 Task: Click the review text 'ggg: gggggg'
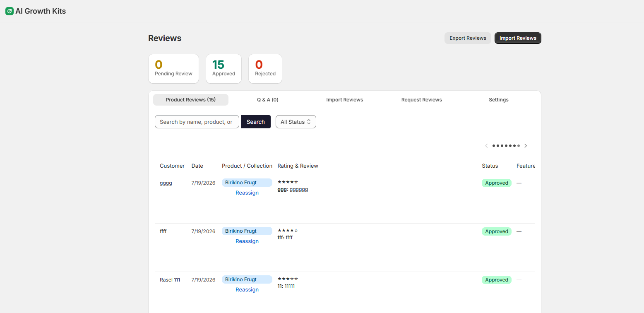click(293, 189)
